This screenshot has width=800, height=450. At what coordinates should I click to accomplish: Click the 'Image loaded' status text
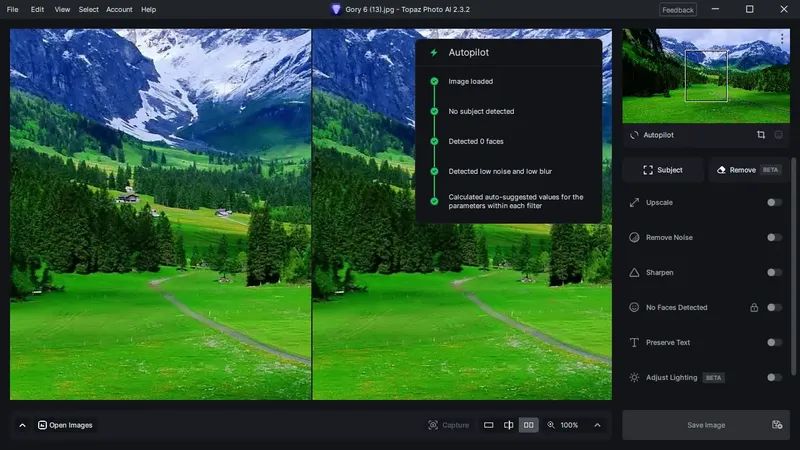pos(470,81)
